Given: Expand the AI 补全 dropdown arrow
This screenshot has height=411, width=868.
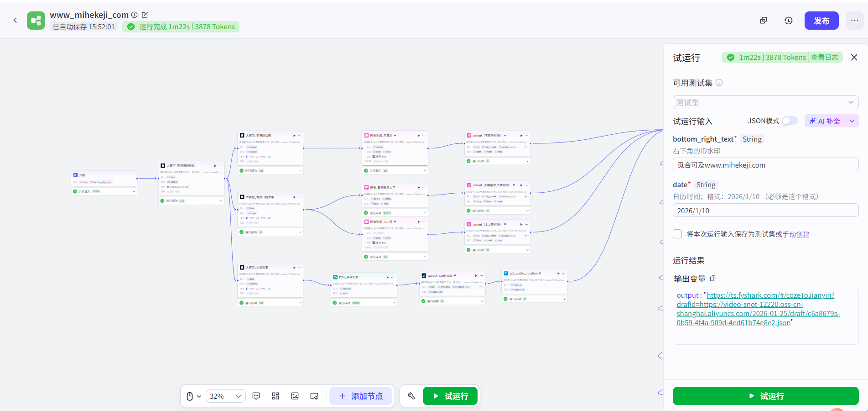Looking at the screenshot, I should click(852, 121).
